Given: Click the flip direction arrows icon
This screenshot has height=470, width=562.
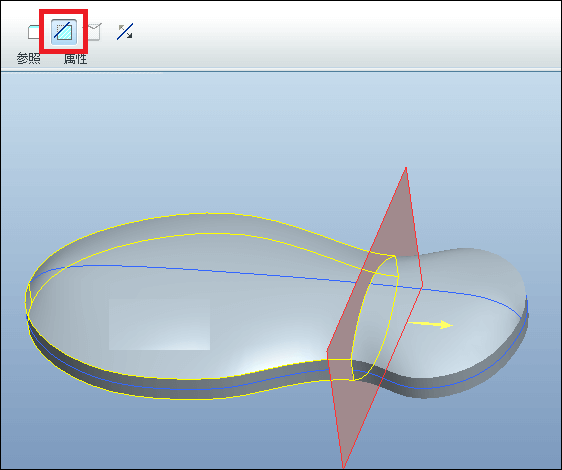Looking at the screenshot, I should (125, 32).
